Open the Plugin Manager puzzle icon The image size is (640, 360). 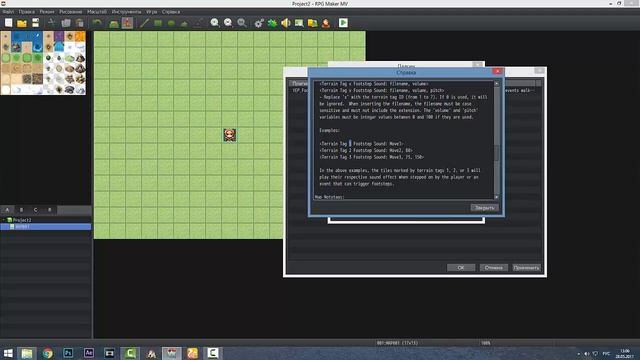click(x=272, y=23)
